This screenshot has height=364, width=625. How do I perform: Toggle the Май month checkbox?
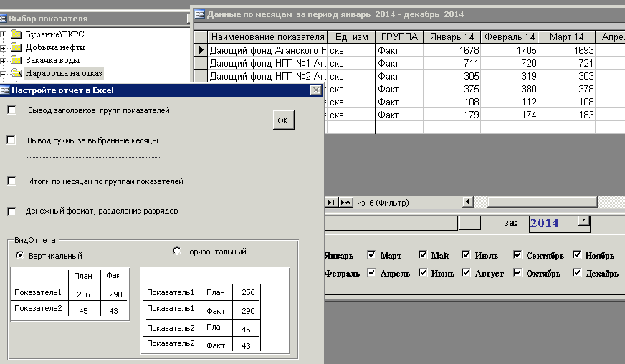pos(422,254)
